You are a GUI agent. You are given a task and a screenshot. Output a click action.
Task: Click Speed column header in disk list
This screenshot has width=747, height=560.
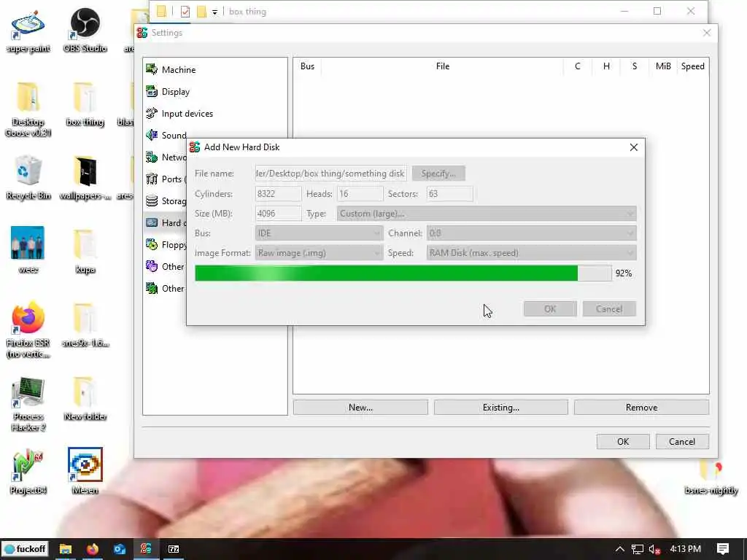[x=693, y=66]
